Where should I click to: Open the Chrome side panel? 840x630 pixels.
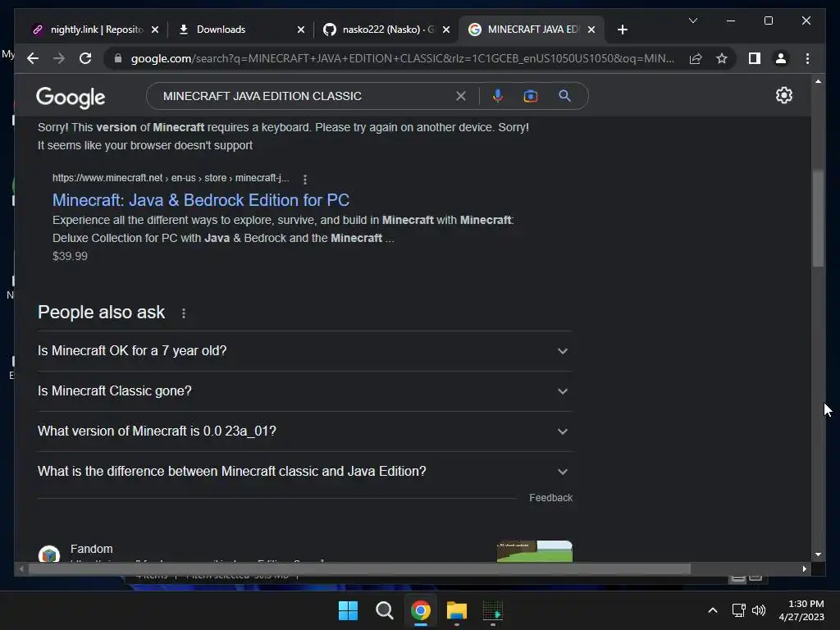tap(755, 58)
